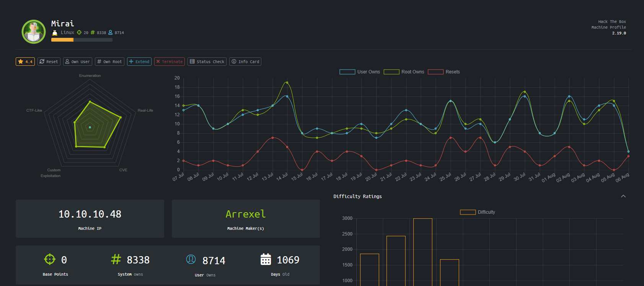644x286 pixels.
Task: Click the refresh icon in Reset button
Action: 42,62
